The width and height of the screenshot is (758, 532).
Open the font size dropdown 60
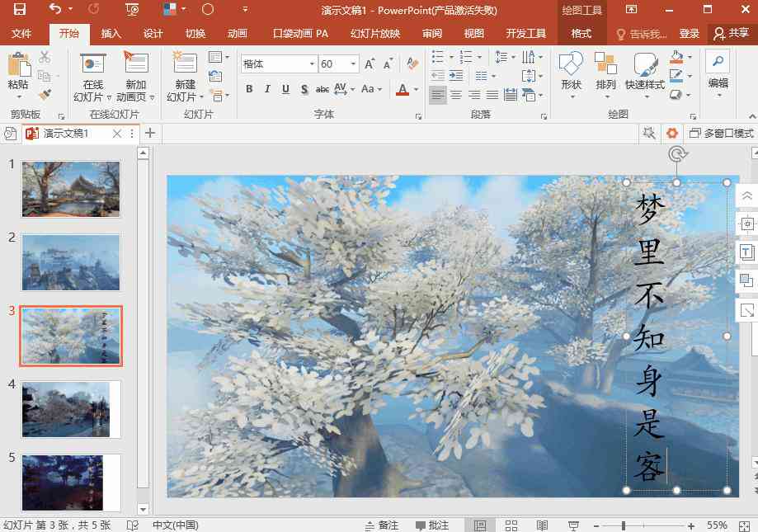pos(353,64)
